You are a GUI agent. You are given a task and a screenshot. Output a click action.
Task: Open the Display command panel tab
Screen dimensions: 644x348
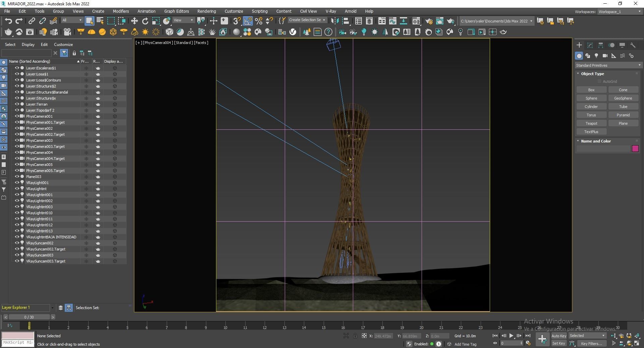coord(622,45)
